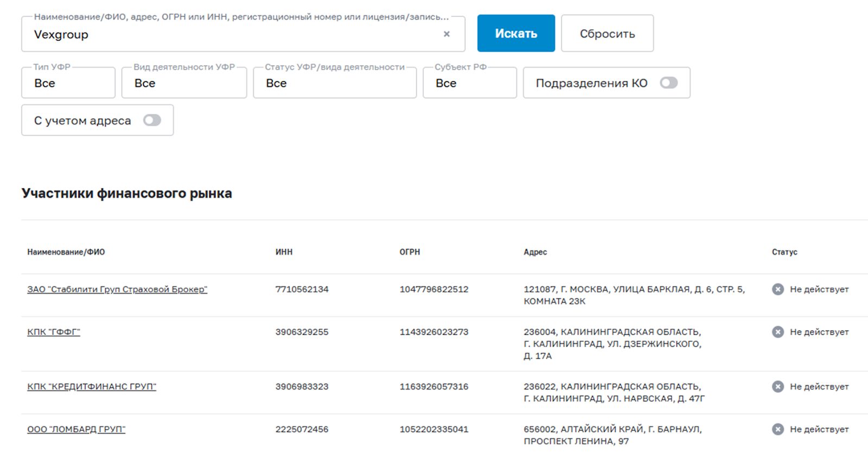Click the Искать search button
The image size is (868, 453).
[516, 33]
